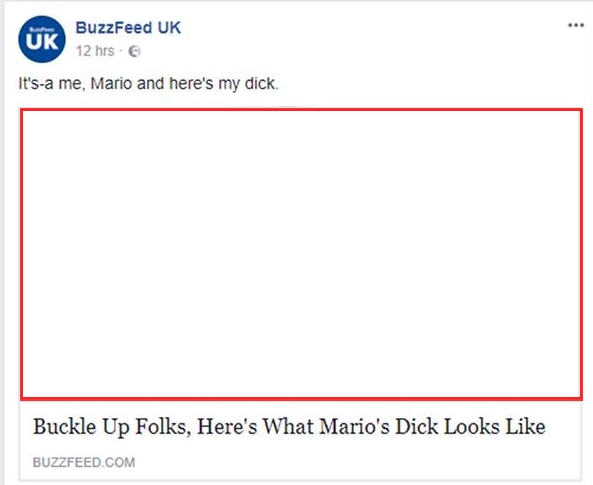Viewport: 593px width, 485px height.
Task: Click the 'UK' portion of the page title
Action: coord(169,28)
